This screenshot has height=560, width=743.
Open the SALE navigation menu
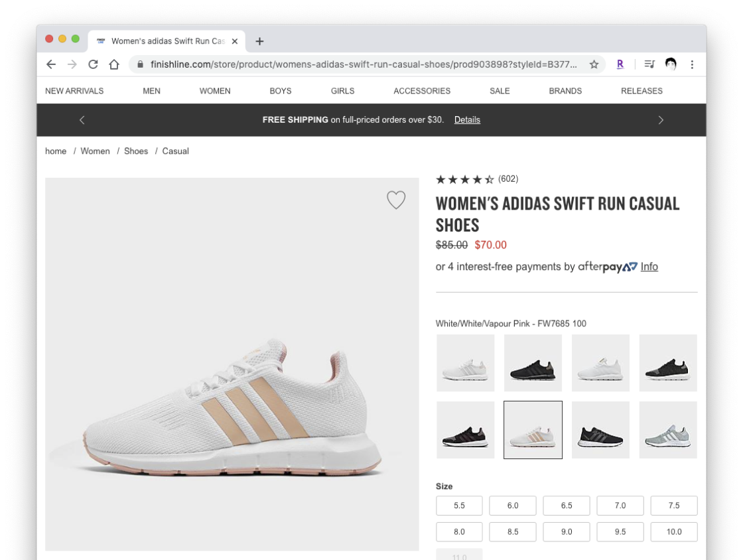pos(500,91)
